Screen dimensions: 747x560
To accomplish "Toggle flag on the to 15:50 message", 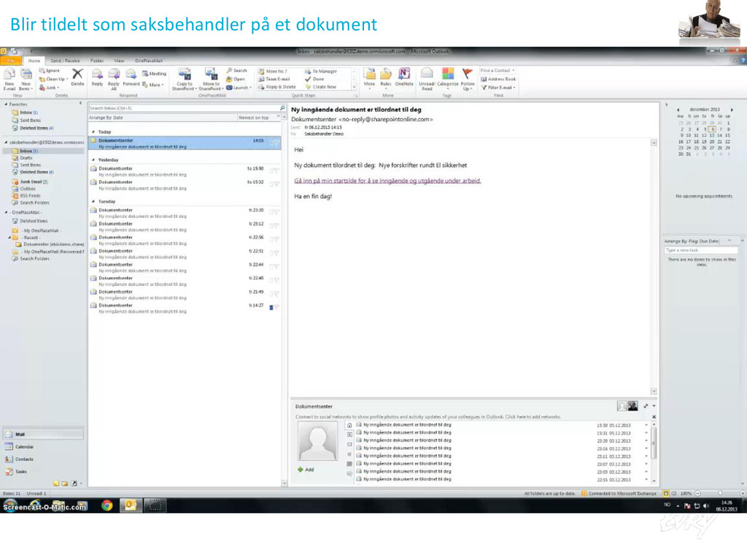I will pyautogui.click(x=276, y=171).
